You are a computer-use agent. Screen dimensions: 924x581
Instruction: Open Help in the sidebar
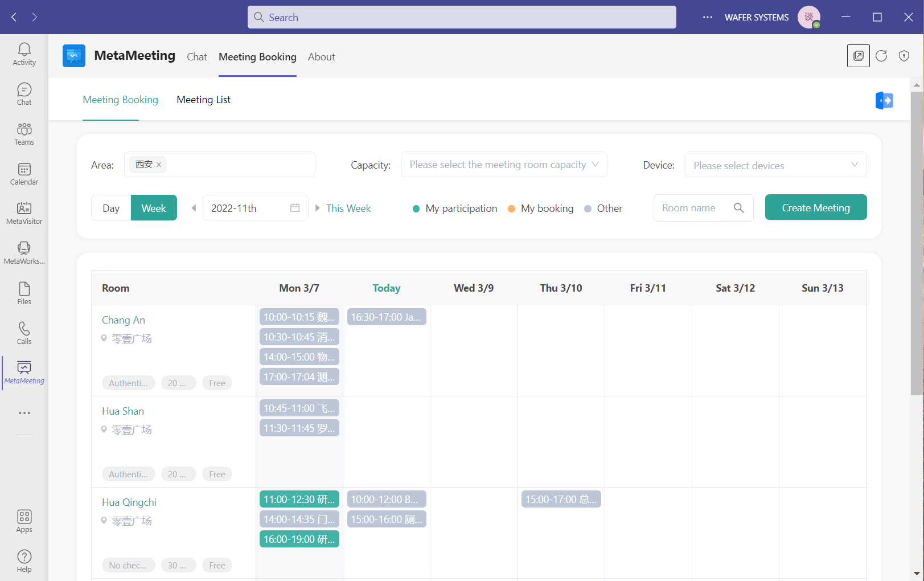tap(24, 561)
